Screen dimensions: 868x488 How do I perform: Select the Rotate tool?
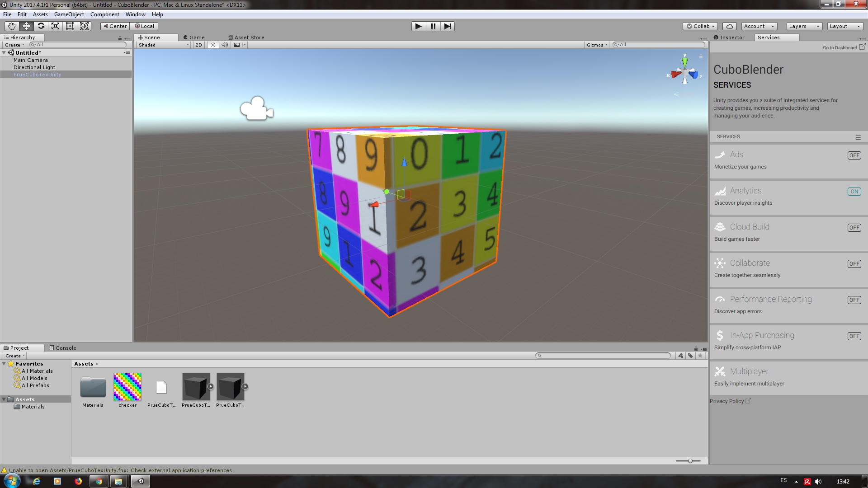(41, 26)
